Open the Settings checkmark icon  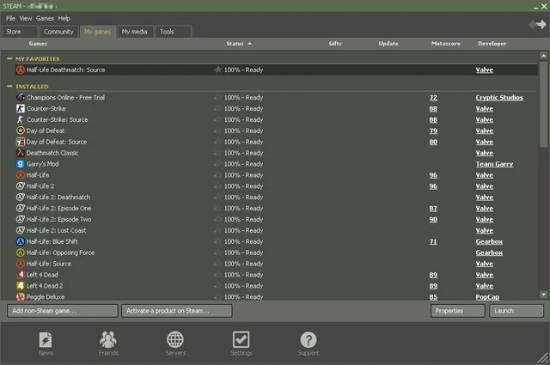pyautogui.click(x=241, y=340)
